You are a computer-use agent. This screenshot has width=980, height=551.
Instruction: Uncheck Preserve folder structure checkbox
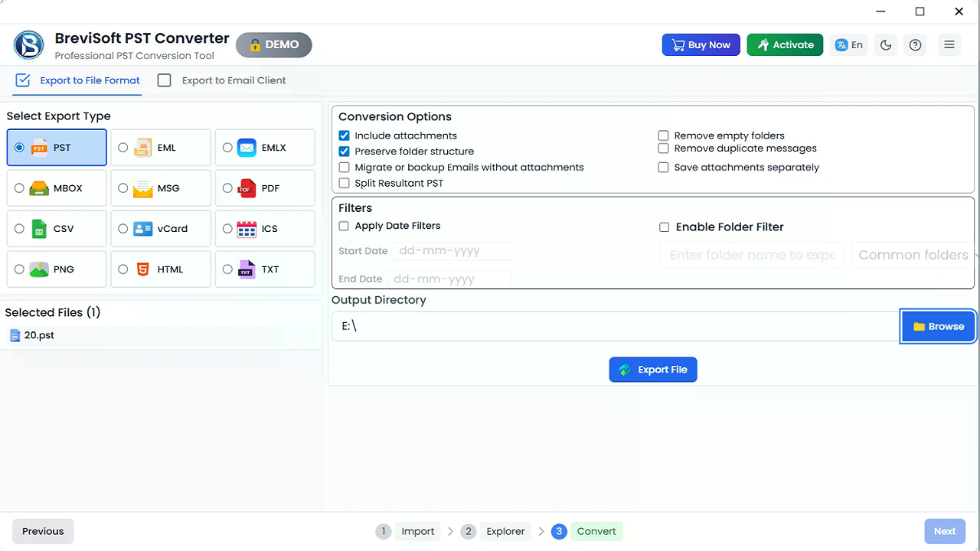pos(344,152)
